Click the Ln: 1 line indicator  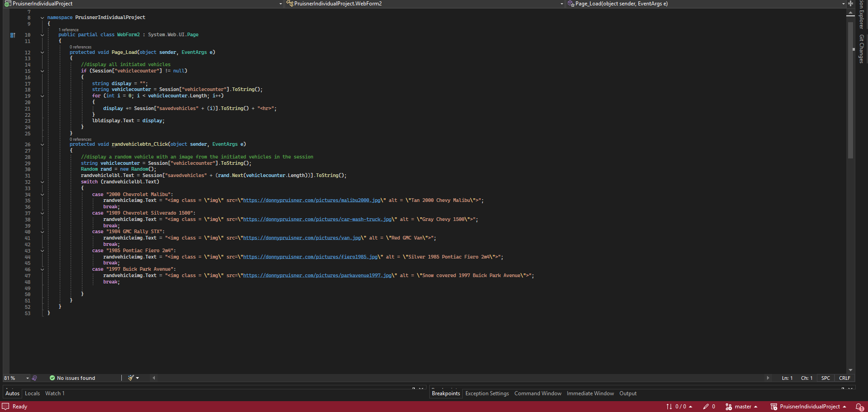[x=787, y=378]
